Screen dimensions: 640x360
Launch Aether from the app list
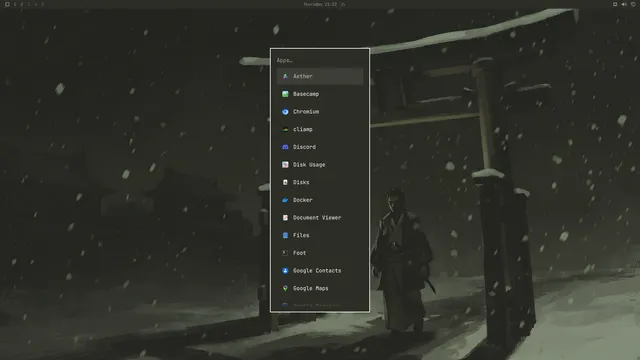point(320,76)
